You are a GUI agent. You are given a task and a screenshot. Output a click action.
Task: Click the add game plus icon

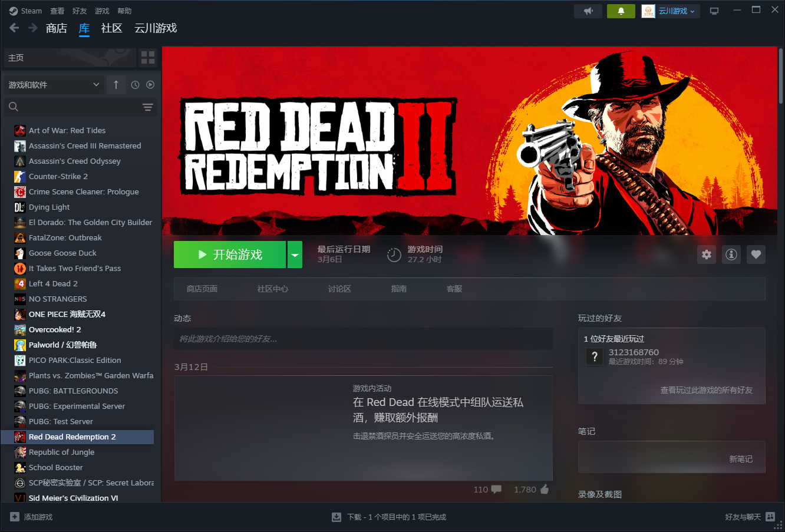point(15,517)
